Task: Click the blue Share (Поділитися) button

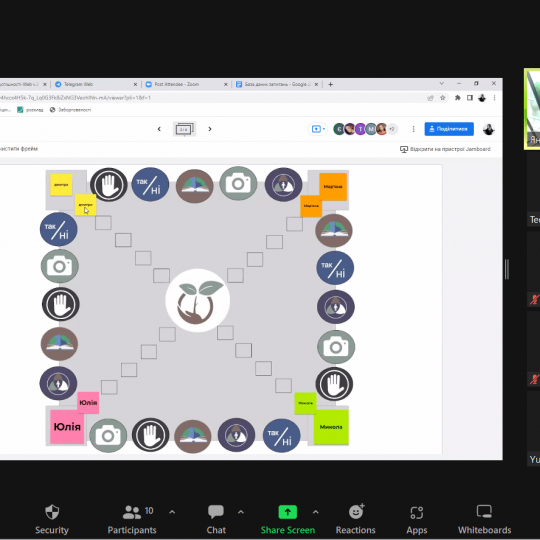Action: pyautogui.click(x=449, y=129)
